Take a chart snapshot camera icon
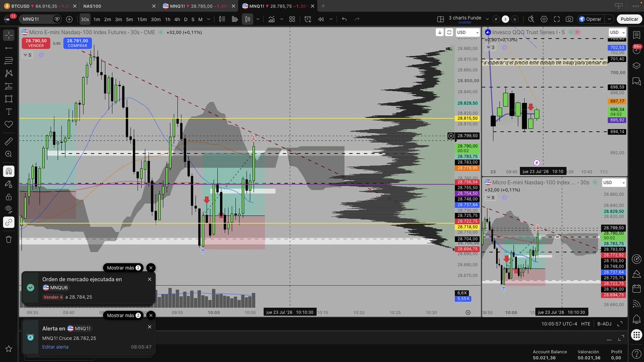The width and height of the screenshot is (644, 362). click(569, 19)
